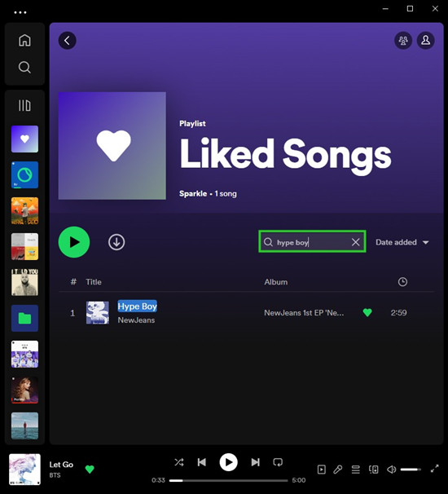The image size is (448, 494).
Task: Click the 0:33 elapsed time
Action: 158,480
